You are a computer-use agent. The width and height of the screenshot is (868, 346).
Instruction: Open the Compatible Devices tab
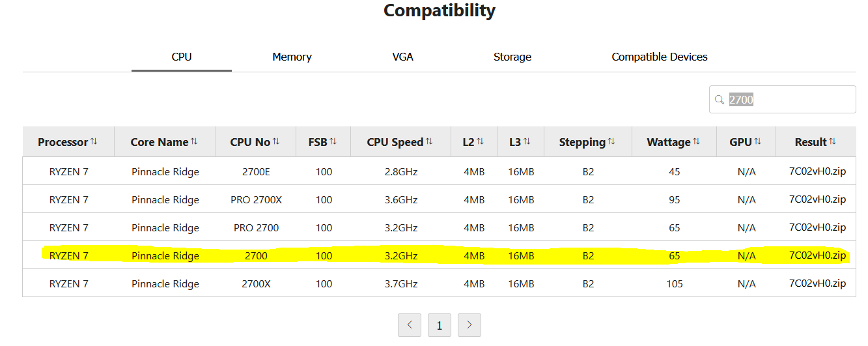(660, 57)
